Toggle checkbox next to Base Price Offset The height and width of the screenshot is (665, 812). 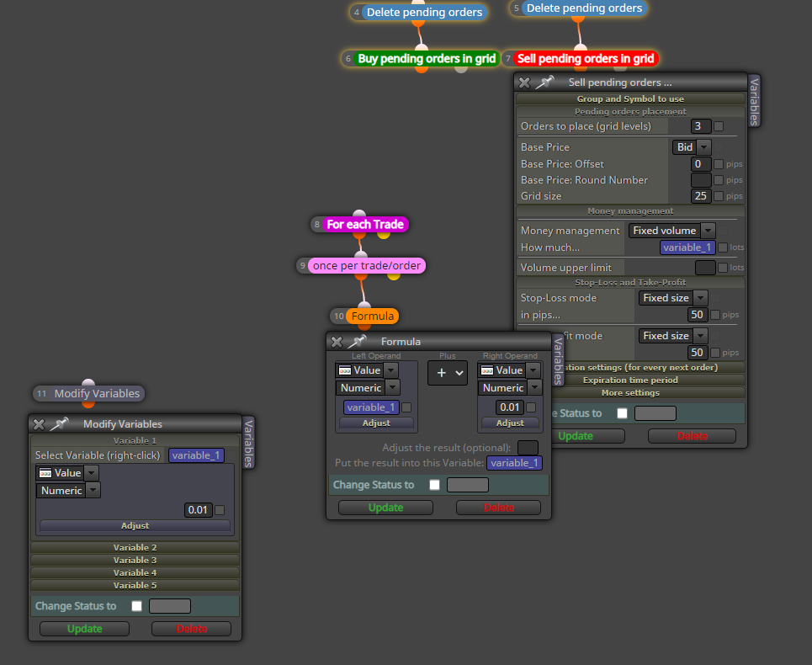719,164
